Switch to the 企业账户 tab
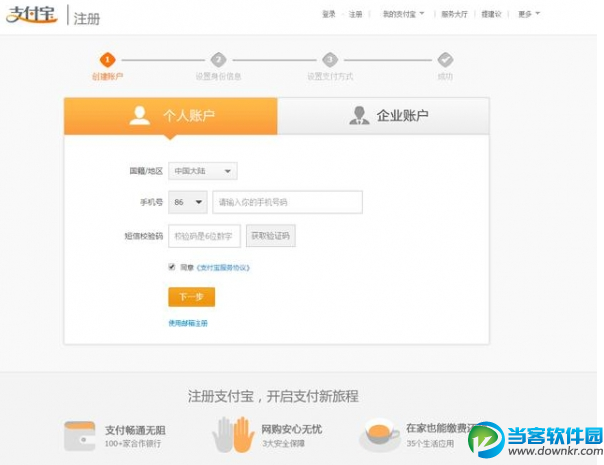This screenshot has height=465, width=604. (x=383, y=116)
